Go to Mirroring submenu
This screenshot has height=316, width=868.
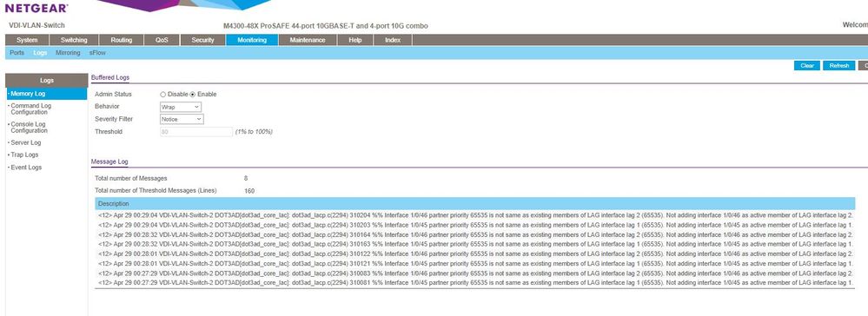[x=68, y=53]
